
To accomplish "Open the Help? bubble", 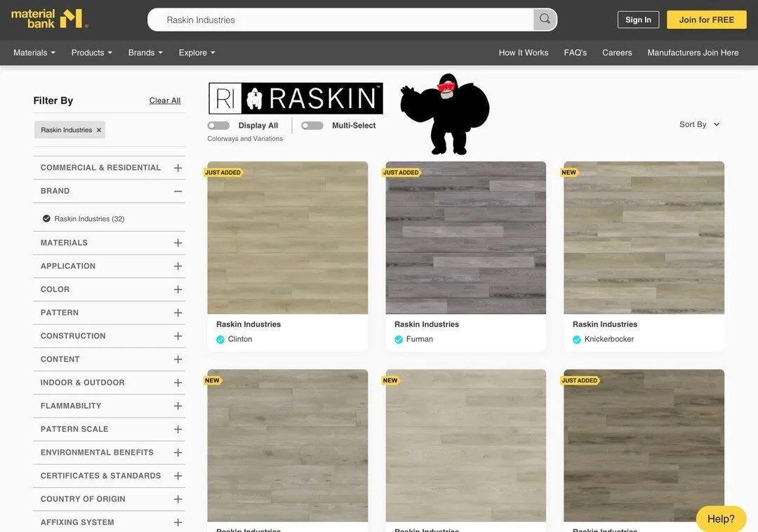I will coord(720,518).
